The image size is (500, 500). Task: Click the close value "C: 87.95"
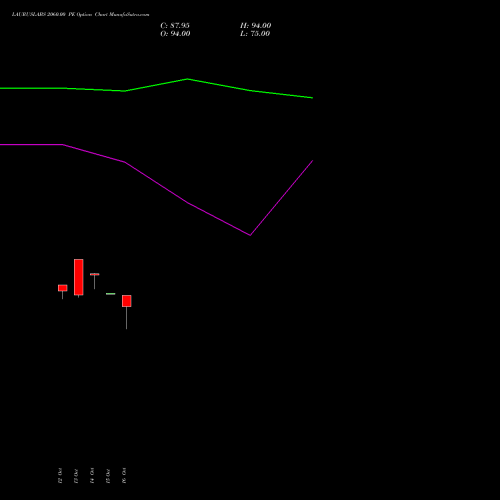tap(175, 26)
